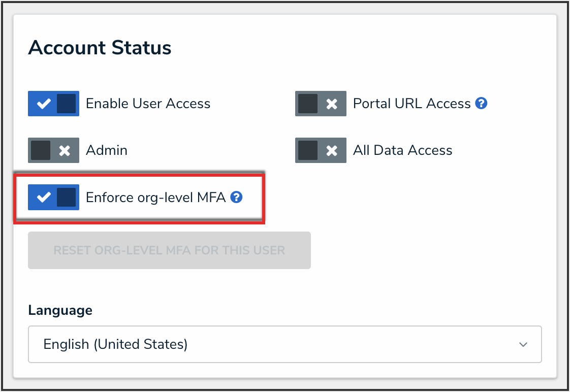Click the Admin label text
The height and width of the screenshot is (392, 570).
tap(107, 150)
